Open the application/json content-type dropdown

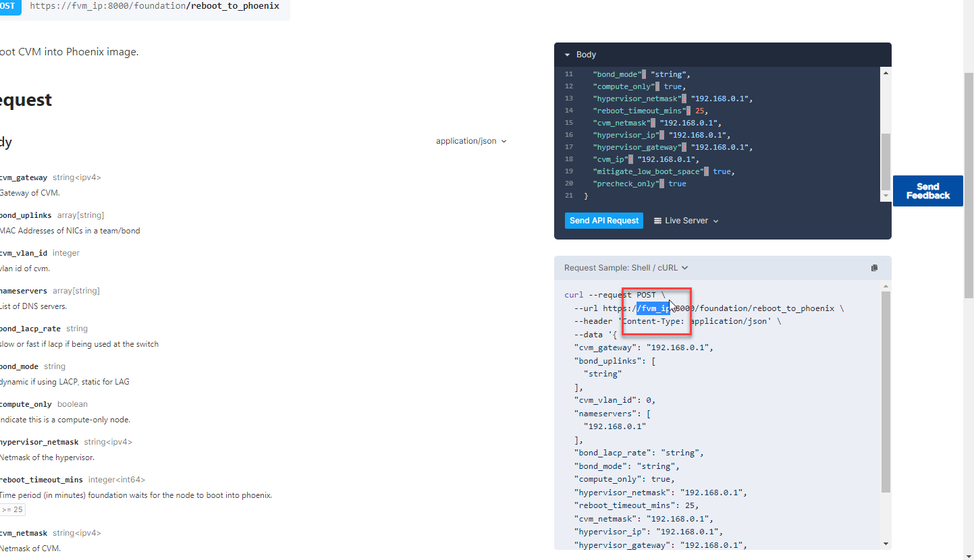(x=470, y=141)
